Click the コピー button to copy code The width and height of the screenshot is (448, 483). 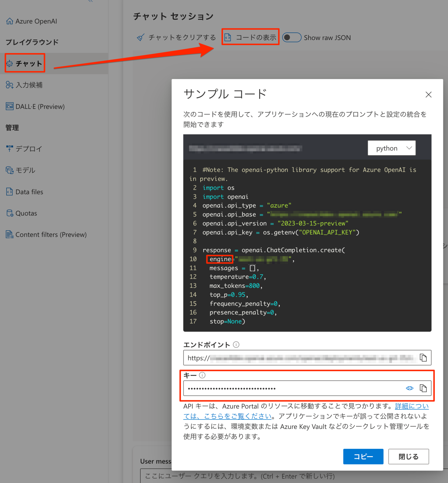pyautogui.click(x=363, y=457)
